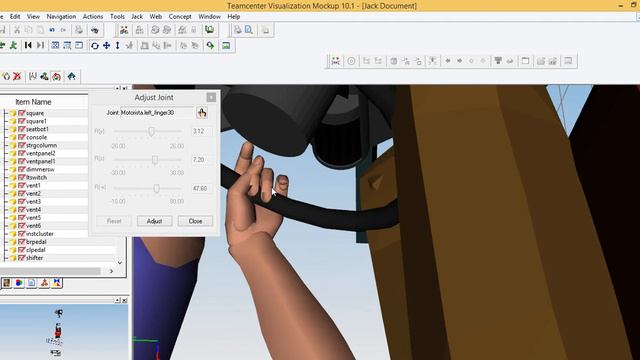This screenshot has width=640, height=360.
Task: Uncheck the shifter item checkbox
Action: point(22,258)
